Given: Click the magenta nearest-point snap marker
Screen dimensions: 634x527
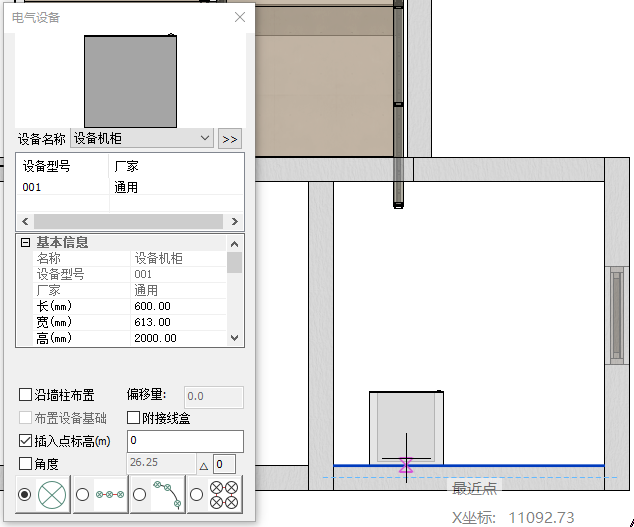Looking at the screenshot, I should coord(406,465).
